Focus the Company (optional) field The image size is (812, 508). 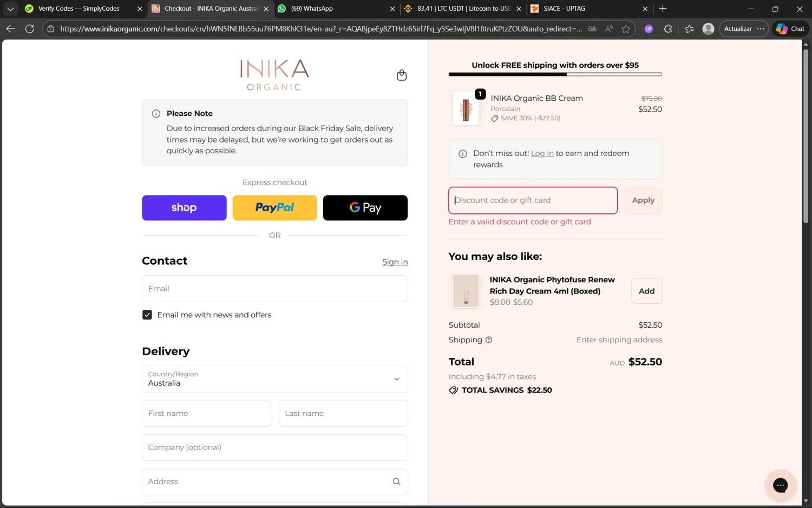[x=274, y=448]
